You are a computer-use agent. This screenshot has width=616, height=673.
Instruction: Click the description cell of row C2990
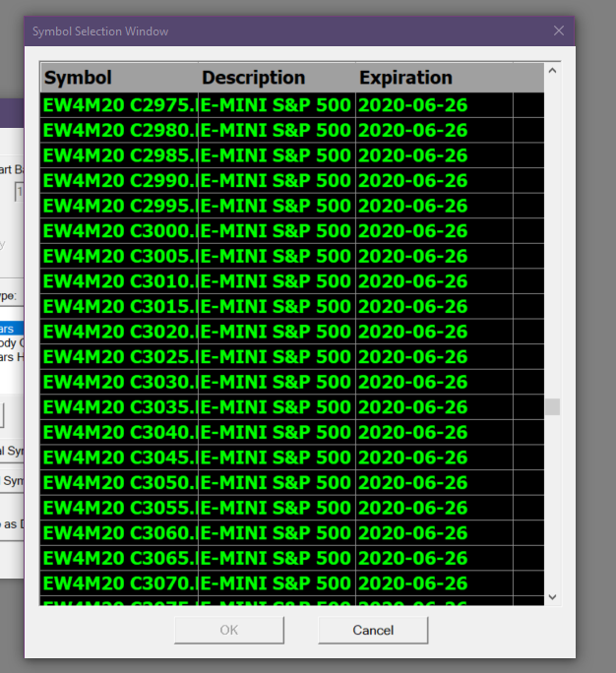[277, 181]
